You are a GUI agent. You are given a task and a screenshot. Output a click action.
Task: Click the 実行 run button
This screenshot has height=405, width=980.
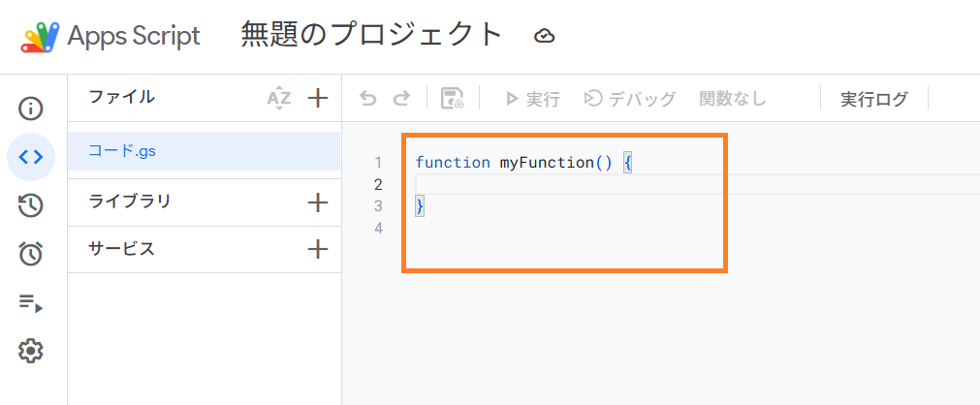click(x=532, y=99)
